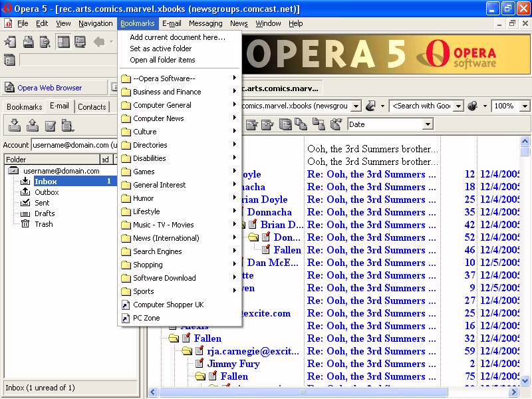Image resolution: width=532 pixels, height=399 pixels.
Task: Click the grey Back arrow
Action: (x=99, y=42)
